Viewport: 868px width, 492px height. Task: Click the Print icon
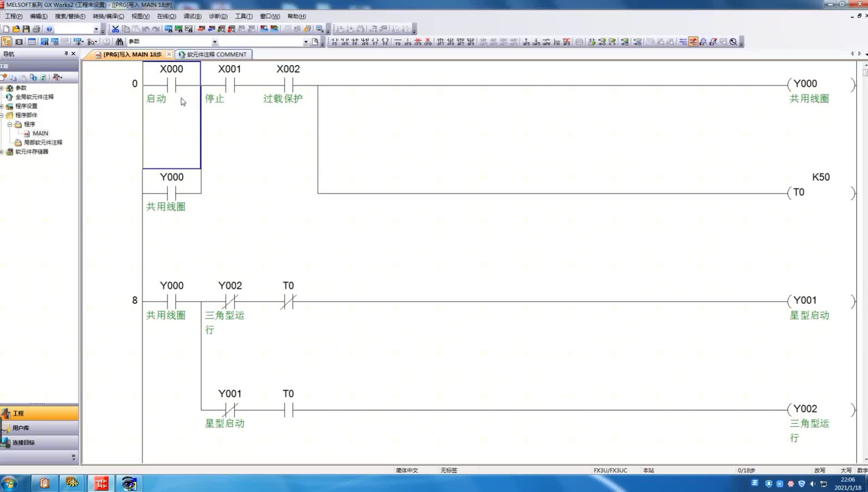(36, 29)
